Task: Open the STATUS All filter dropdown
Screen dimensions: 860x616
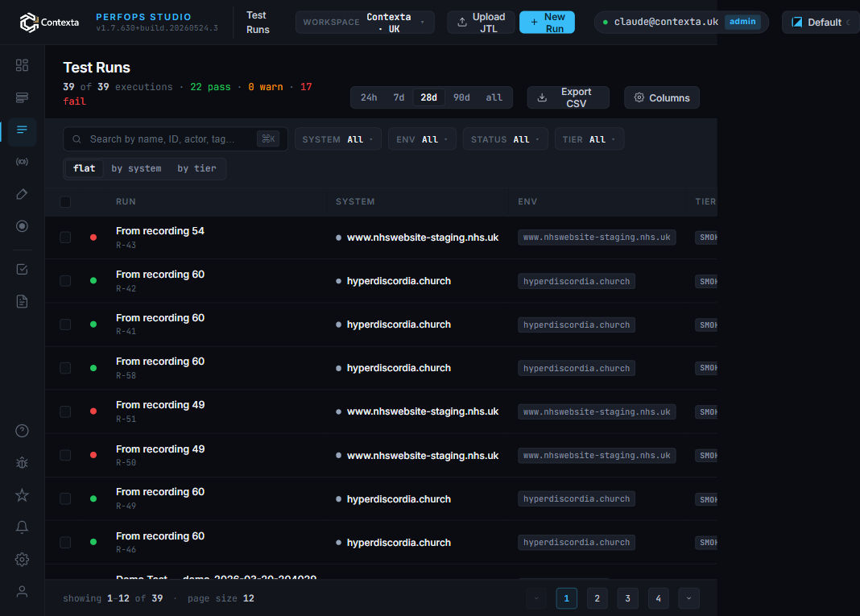Action: [505, 139]
